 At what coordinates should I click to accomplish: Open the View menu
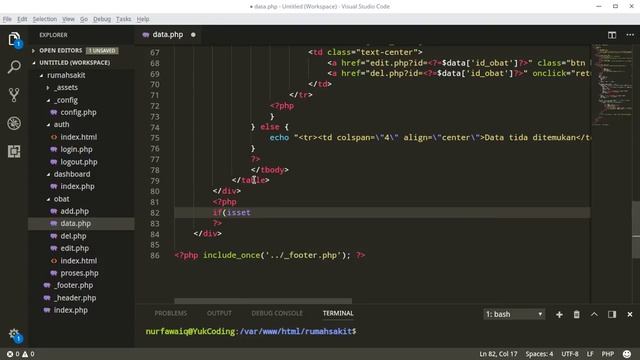pyautogui.click(x=68, y=19)
